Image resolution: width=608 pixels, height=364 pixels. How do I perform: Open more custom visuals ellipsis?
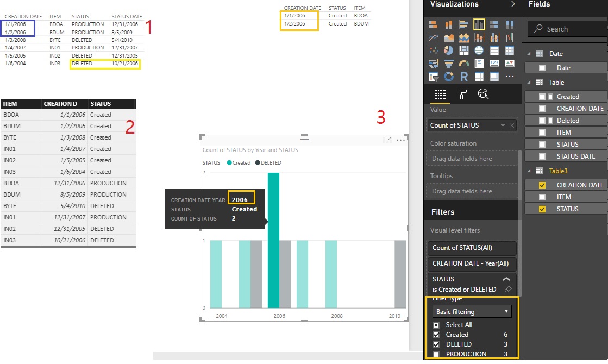510,77
